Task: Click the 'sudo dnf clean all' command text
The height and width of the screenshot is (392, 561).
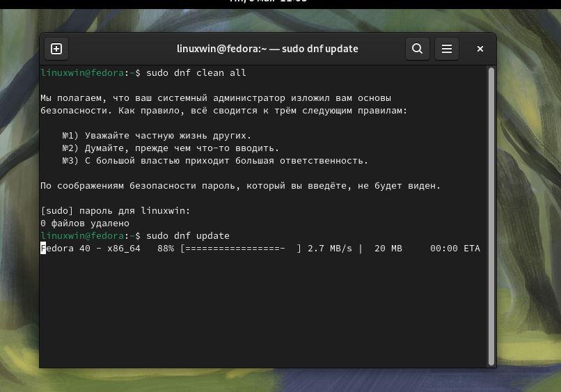Action: coord(196,73)
